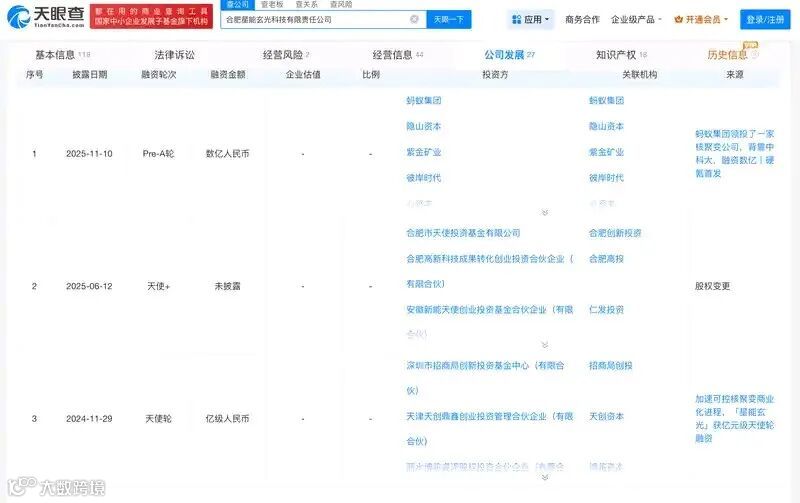Image resolution: width=800 pixels, height=503 pixels.
Task: Open the 基本信息 section tab
Action: (62, 55)
